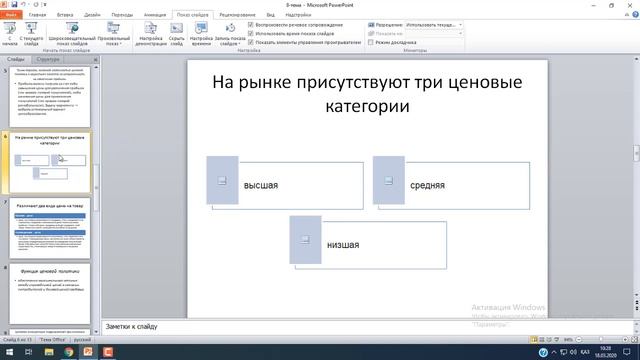Switch to Reading view in status bar
This screenshot has width=640, height=360.
point(549,340)
